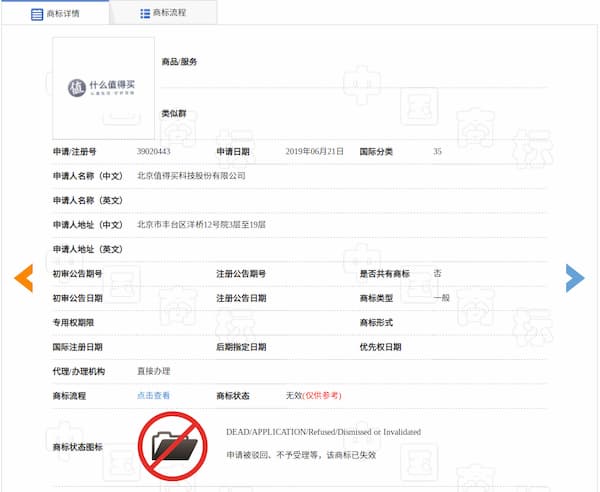
Task: Click the list icon on 商标详情 tab
Action: [x=37, y=14]
